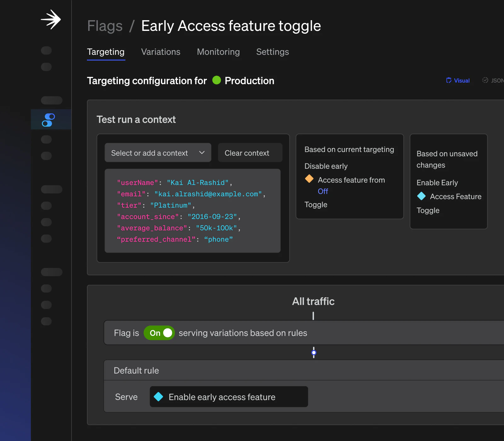Click the green Production environment dot

(216, 80)
